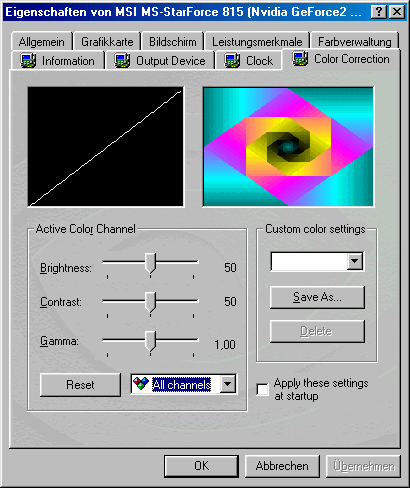Enable Apply these settings at startup
This screenshot has width=410, height=488.
(x=262, y=389)
